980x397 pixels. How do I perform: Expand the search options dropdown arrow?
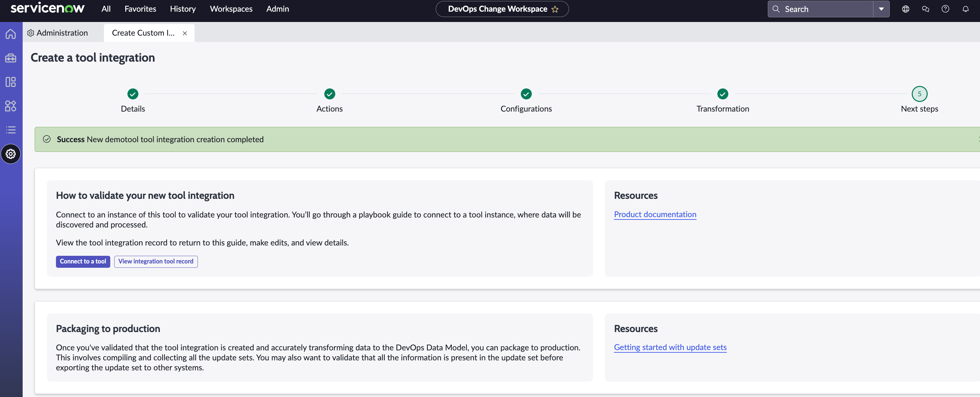click(881, 9)
